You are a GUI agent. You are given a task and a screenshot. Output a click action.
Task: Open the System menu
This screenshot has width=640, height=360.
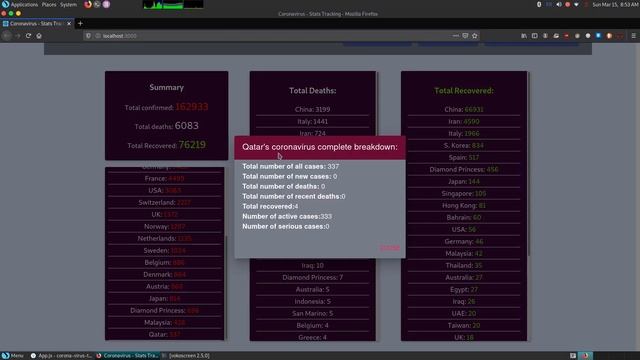pos(68,4)
